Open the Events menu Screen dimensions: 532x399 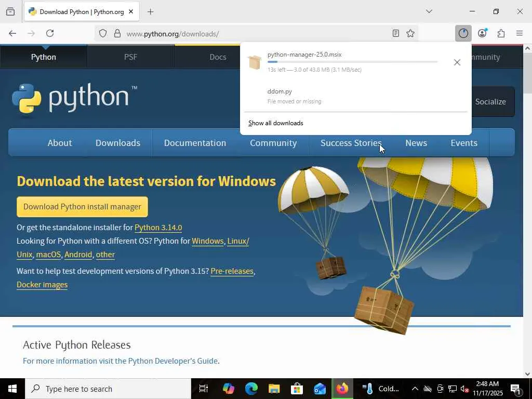pyautogui.click(x=464, y=143)
